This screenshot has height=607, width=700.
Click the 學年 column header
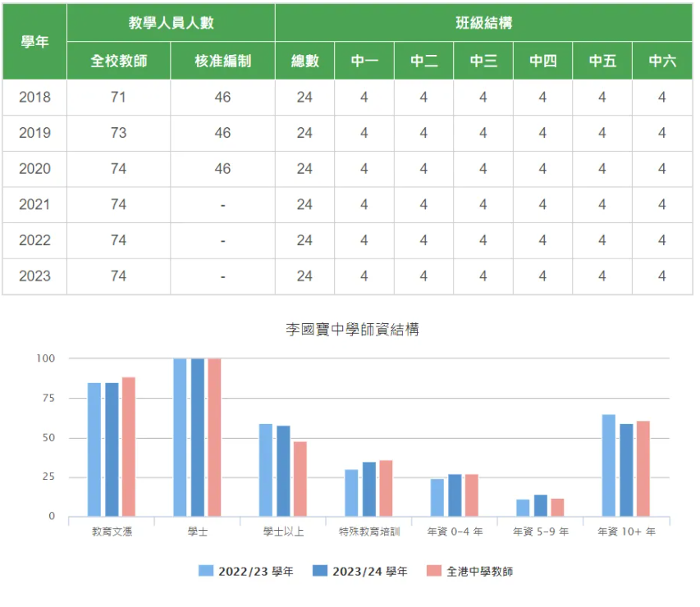(x=33, y=39)
